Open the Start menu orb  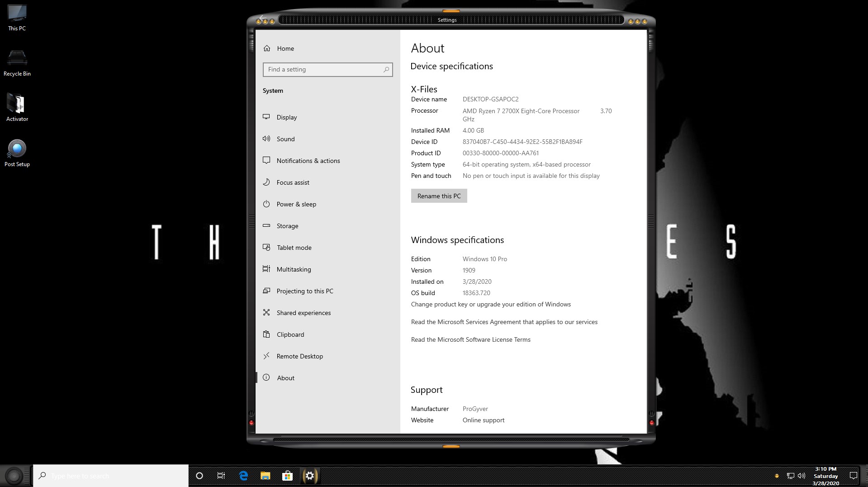coord(14,476)
